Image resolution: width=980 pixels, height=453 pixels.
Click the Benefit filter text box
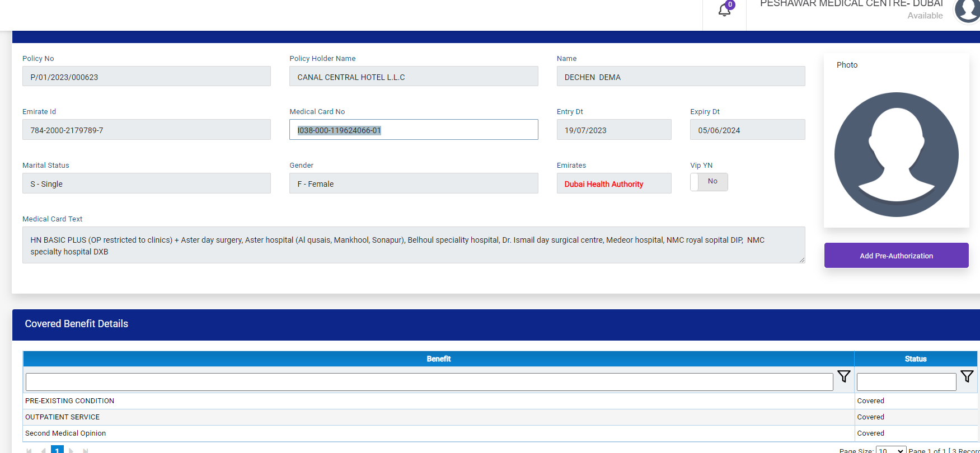click(429, 382)
